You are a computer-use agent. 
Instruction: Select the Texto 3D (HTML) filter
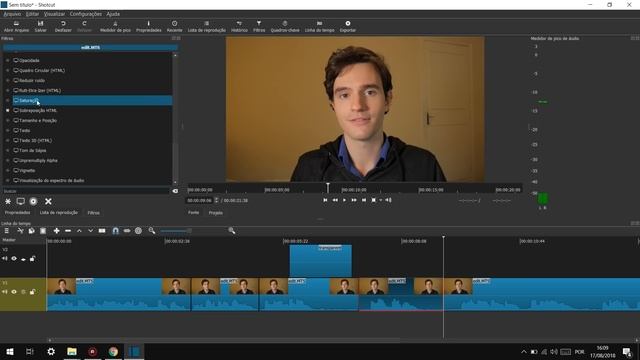92,140
